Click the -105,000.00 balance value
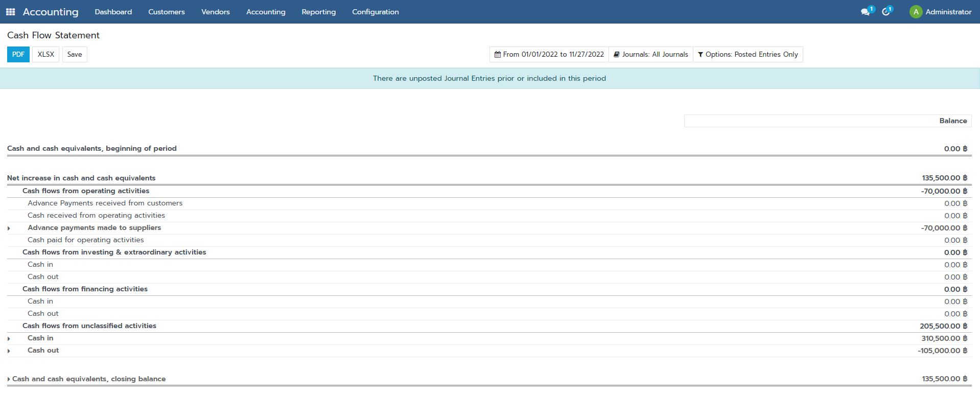 pyautogui.click(x=942, y=351)
